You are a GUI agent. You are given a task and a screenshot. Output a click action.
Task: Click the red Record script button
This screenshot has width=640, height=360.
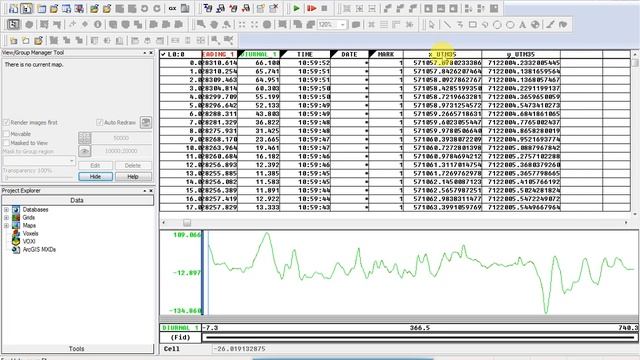(311, 8)
